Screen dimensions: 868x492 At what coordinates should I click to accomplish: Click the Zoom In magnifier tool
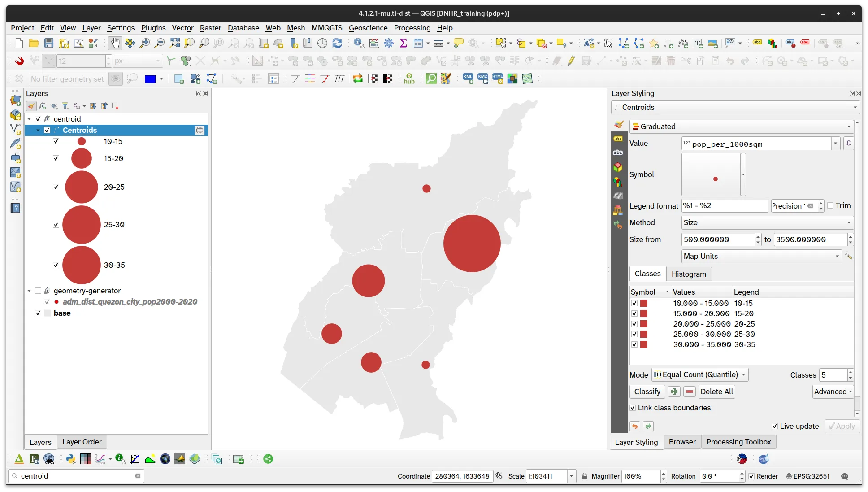145,43
